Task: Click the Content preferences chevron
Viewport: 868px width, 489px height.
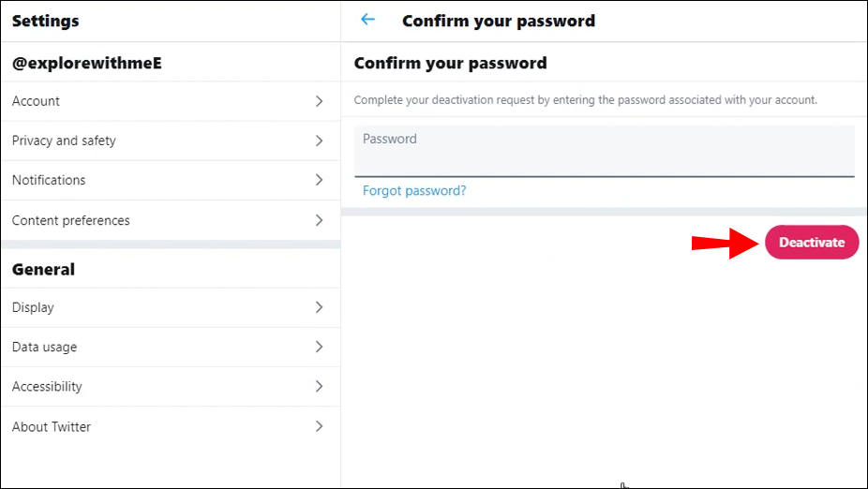Action: point(319,220)
